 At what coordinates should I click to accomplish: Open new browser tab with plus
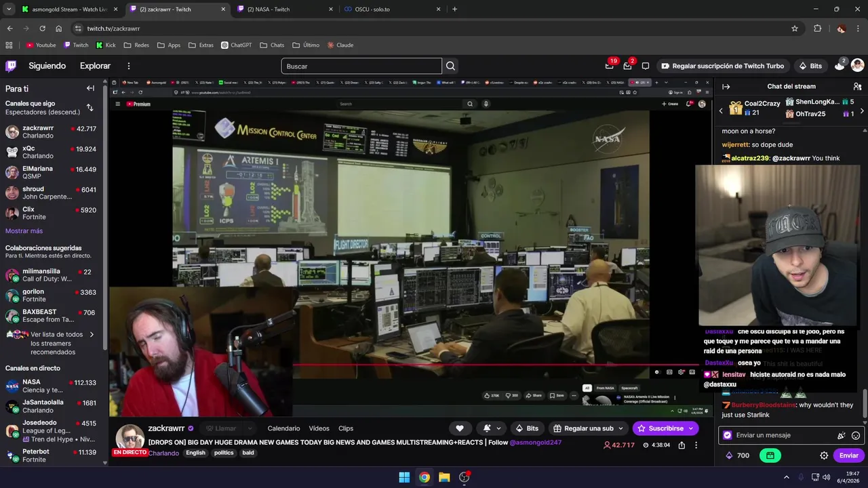click(x=454, y=9)
